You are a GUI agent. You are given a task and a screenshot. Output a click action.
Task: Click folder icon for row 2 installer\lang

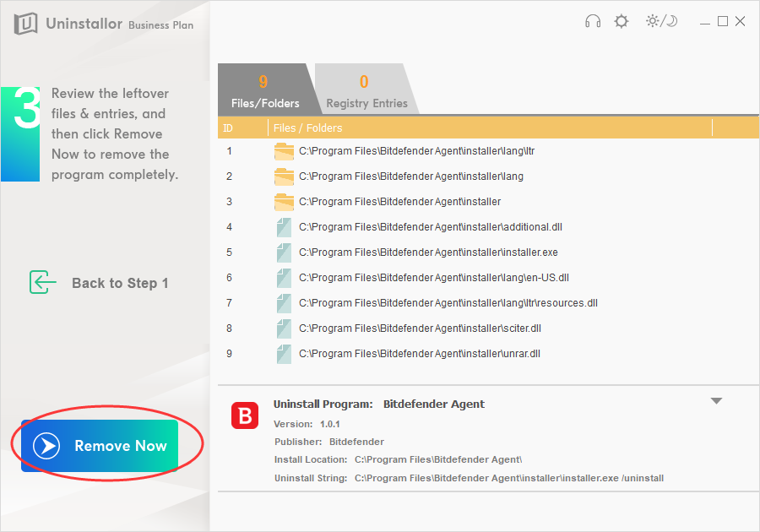[284, 176]
